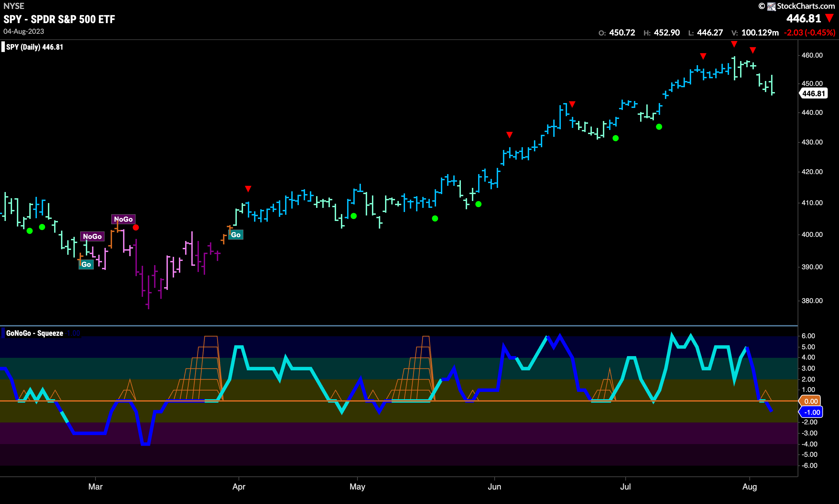Click the -2.03 (-0.45%) change value
Image resolution: width=839 pixels, height=504 pixels.
click(x=810, y=33)
